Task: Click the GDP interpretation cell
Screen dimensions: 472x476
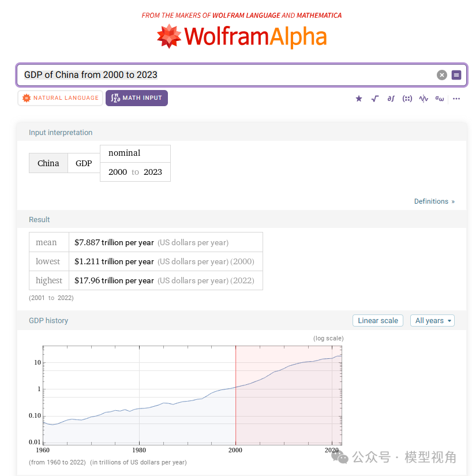Action: 84,163
